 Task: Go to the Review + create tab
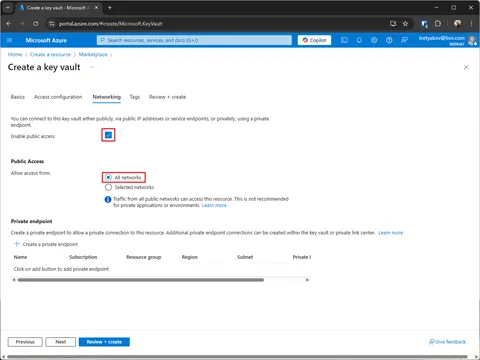[167, 97]
